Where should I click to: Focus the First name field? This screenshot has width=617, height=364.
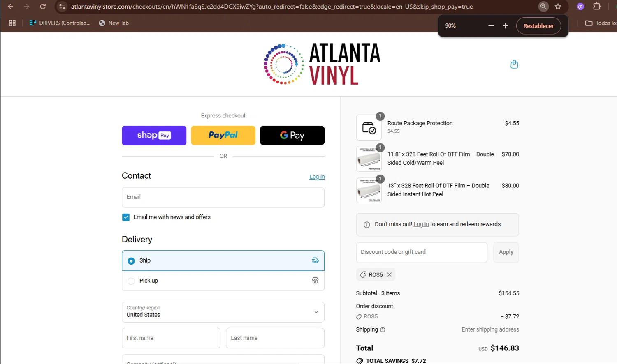(x=171, y=338)
